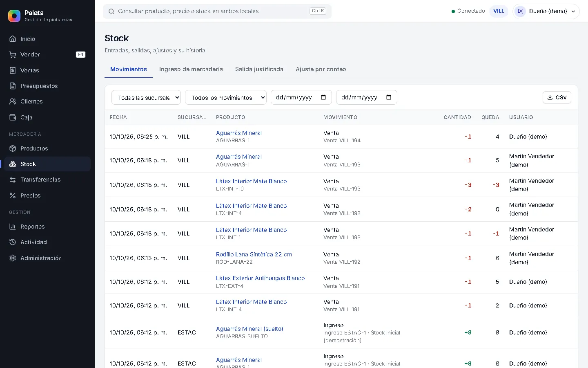The height and width of the screenshot is (368, 588).
Task: Switch to Ingreso de mercadería tab
Action: [x=191, y=69]
